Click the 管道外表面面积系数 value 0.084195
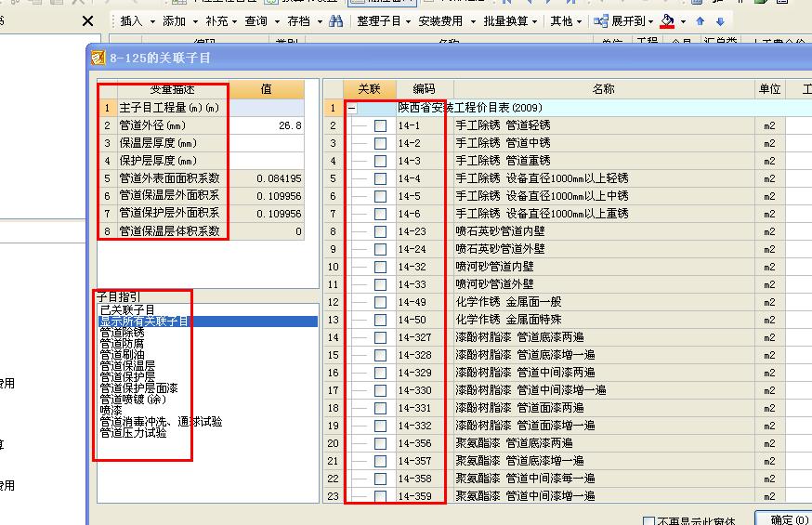 [x=267, y=178]
